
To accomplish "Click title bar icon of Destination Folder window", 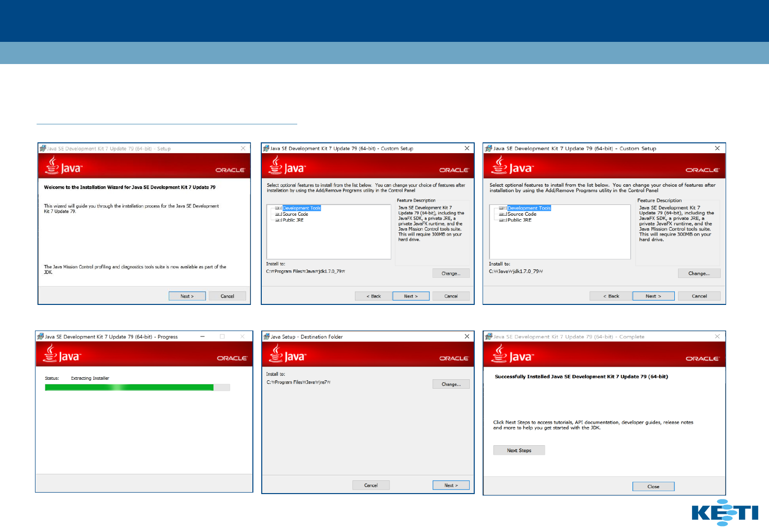I will 266,336.
